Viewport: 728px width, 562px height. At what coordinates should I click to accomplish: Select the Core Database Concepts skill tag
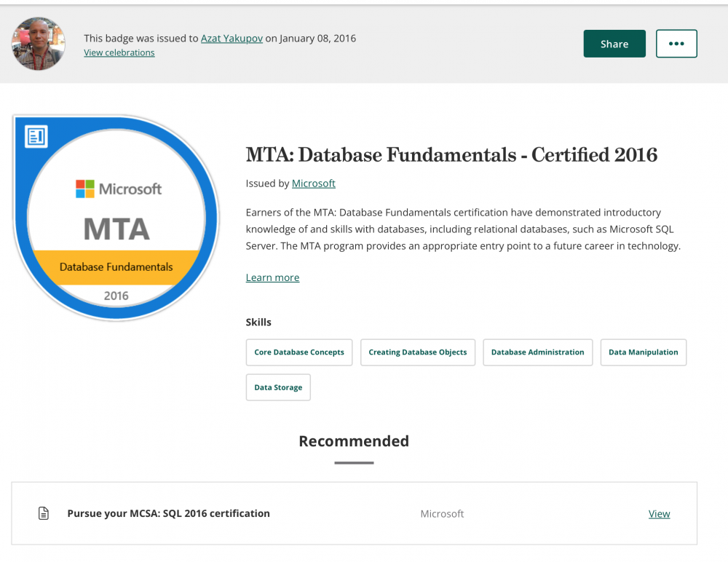[299, 352]
